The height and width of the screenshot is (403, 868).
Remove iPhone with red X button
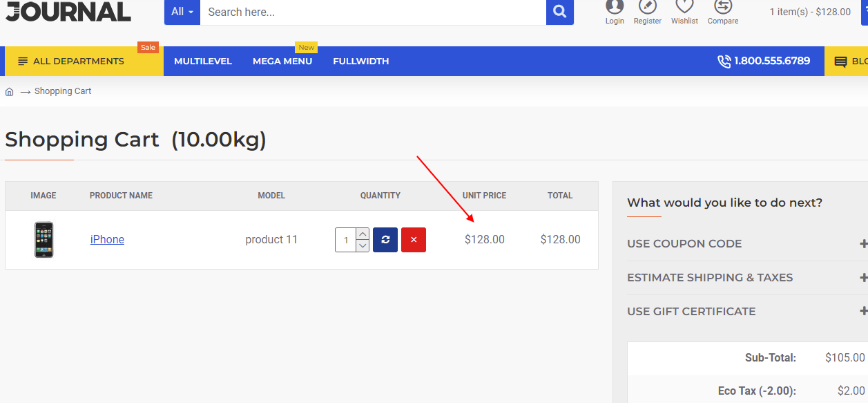[414, 240]
